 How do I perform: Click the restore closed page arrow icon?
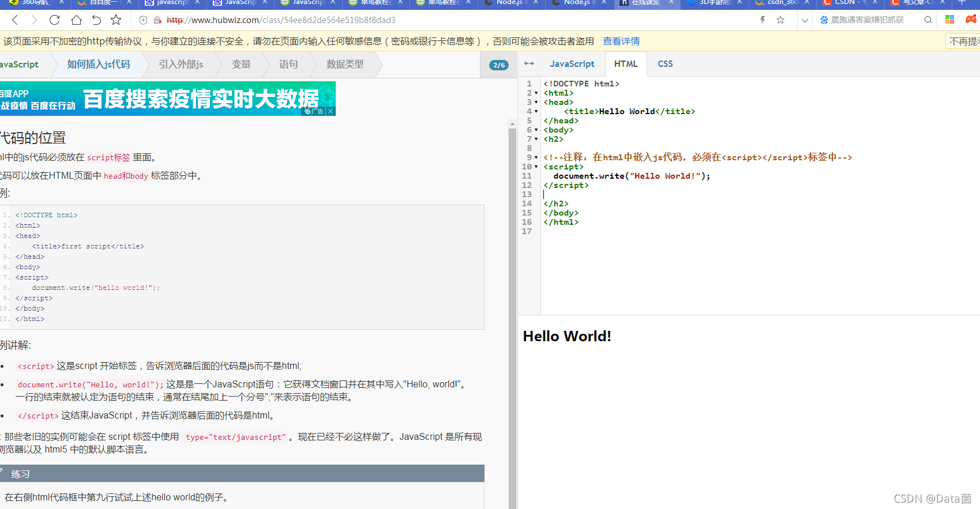(96, 20)
